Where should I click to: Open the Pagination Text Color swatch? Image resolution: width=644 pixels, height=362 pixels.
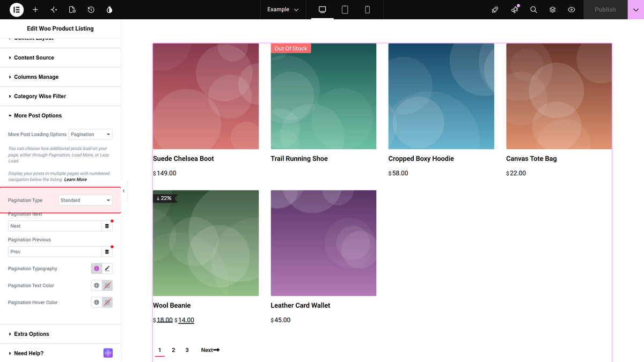[107, 286]
